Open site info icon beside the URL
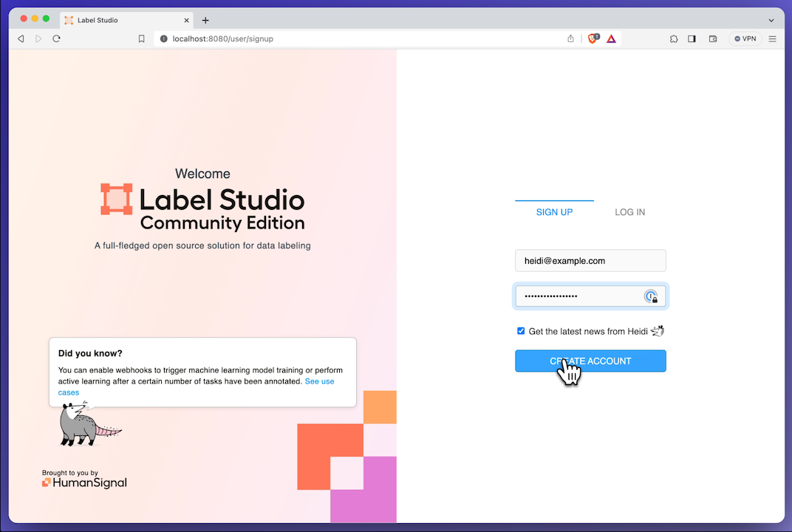The width and height of the screenshot is (792, 532). 164,39
